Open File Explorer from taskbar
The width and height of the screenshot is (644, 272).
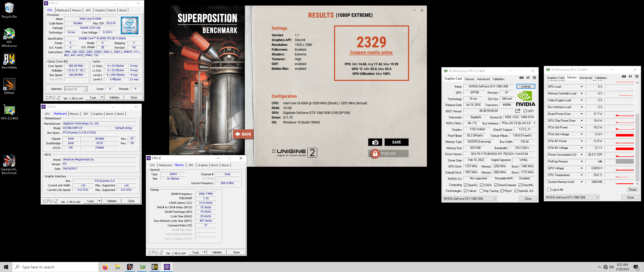pos(117,267)
